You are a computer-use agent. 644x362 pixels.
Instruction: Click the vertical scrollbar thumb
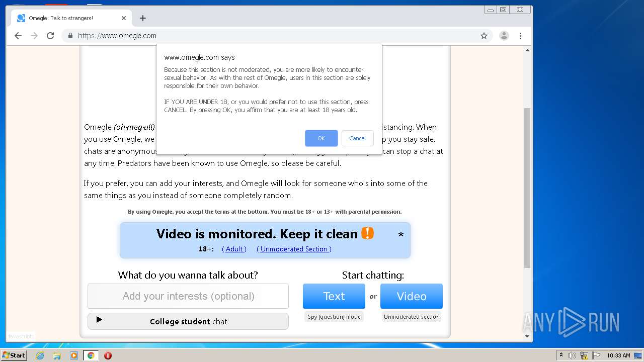pos(527,188)
